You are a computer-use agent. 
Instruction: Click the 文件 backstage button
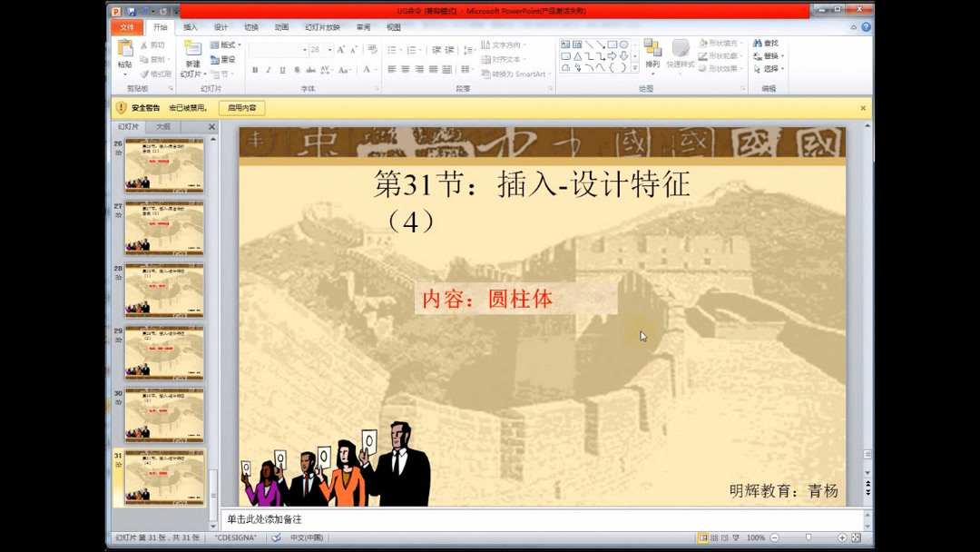pyautogui.click(x=127, y=26)
